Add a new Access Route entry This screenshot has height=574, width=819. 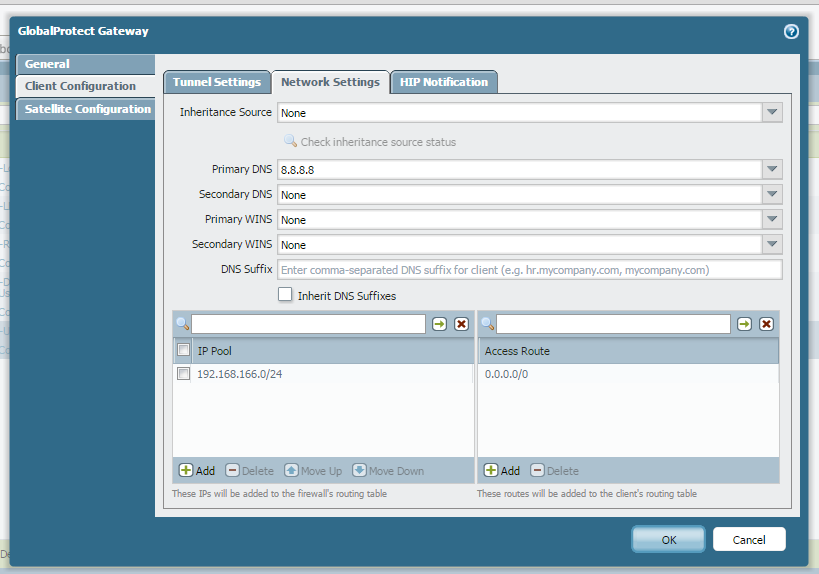(x=502, y=470)
